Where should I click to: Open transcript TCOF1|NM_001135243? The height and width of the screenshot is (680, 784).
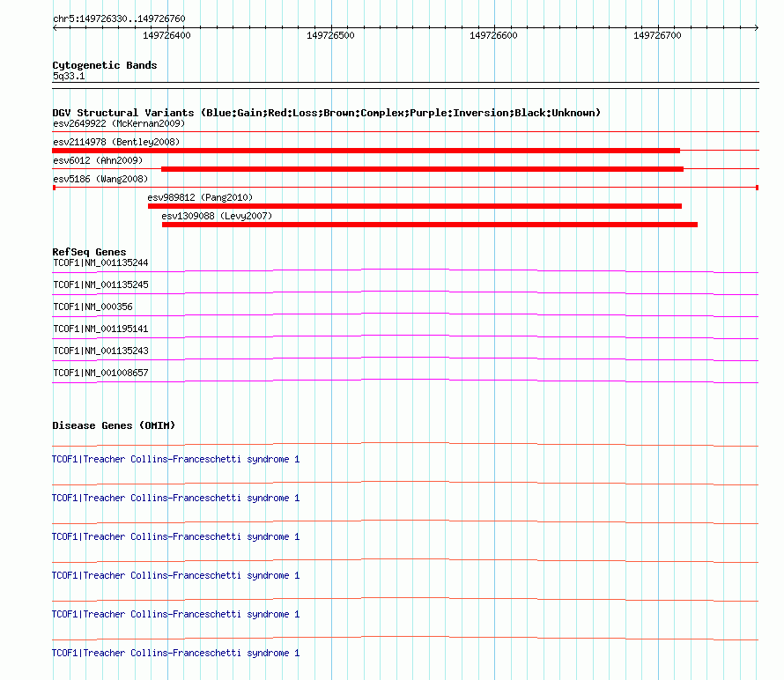100,351
